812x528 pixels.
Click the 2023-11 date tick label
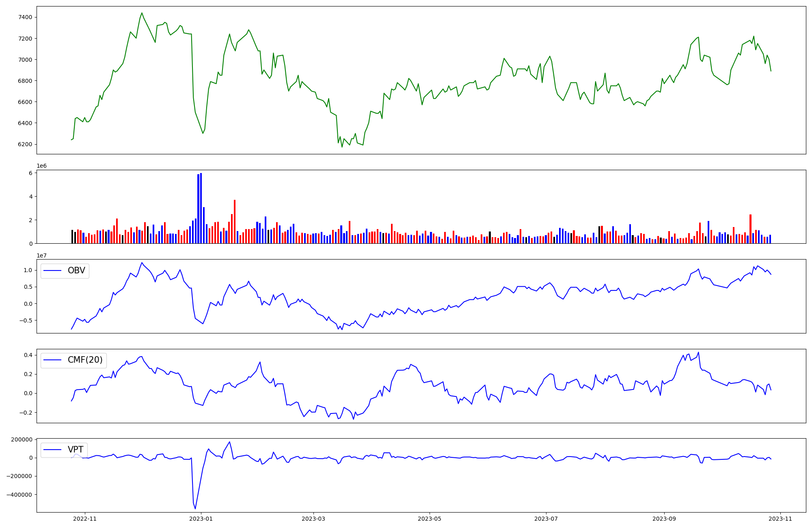[x=780, y=519]
